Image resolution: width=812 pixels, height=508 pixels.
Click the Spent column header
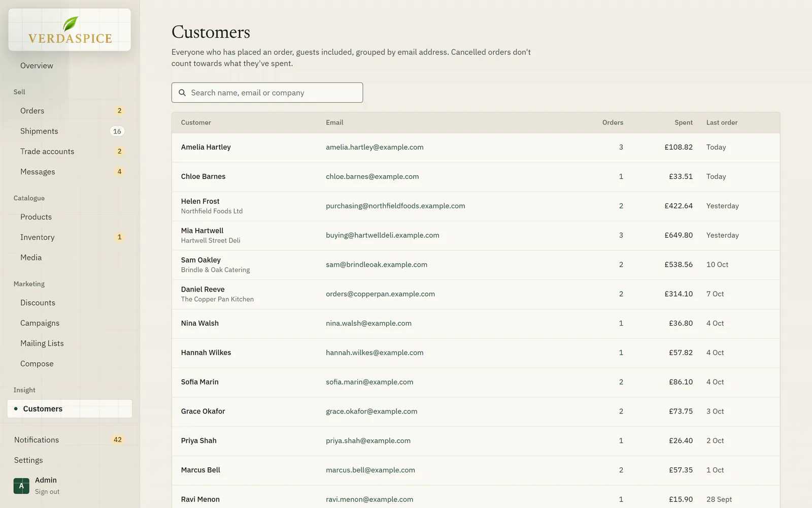point(684,122)
